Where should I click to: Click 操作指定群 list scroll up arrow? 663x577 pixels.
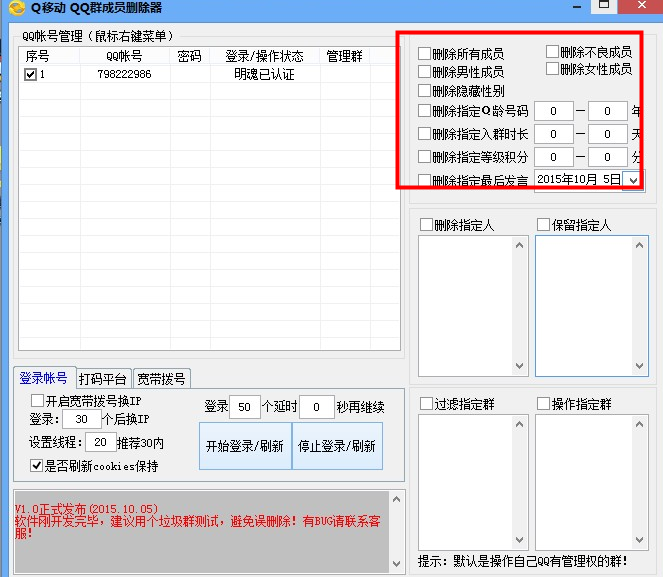point(639,424)
